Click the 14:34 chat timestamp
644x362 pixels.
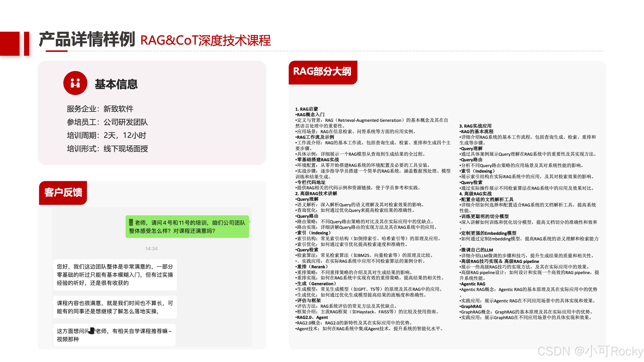(x=151, y=249)
